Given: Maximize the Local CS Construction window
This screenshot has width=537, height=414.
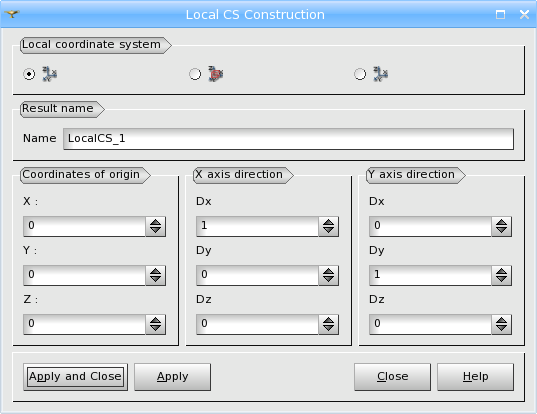Looking at the screenshot, I should pos(500,14).
